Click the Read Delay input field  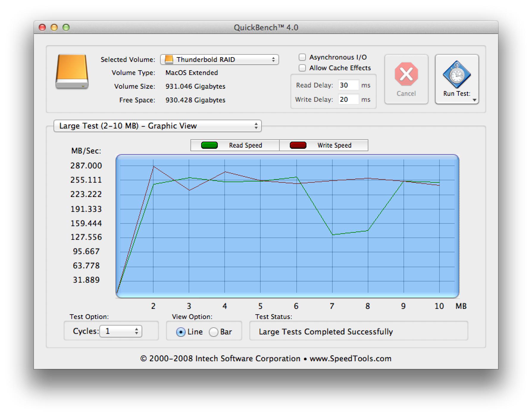348,85
